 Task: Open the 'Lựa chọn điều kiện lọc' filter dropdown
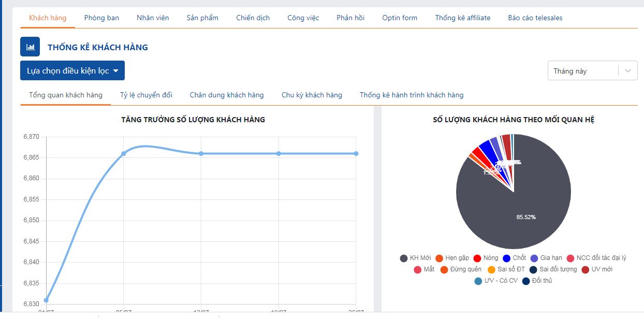coord(72,70)
